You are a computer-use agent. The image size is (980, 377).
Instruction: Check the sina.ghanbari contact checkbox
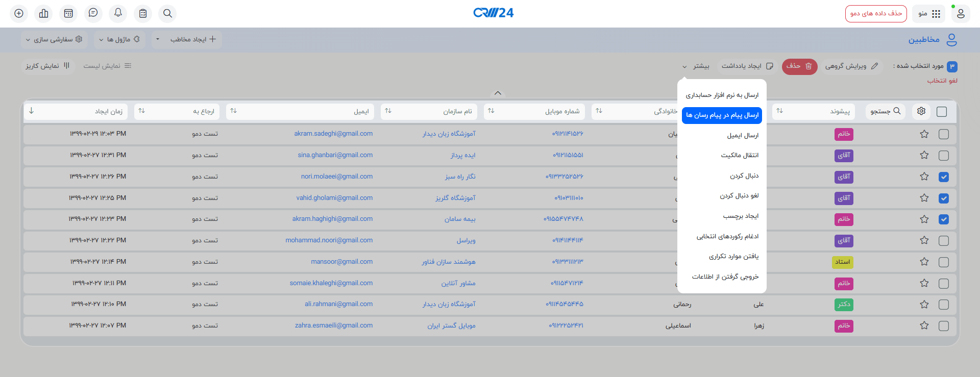point(944,156)
